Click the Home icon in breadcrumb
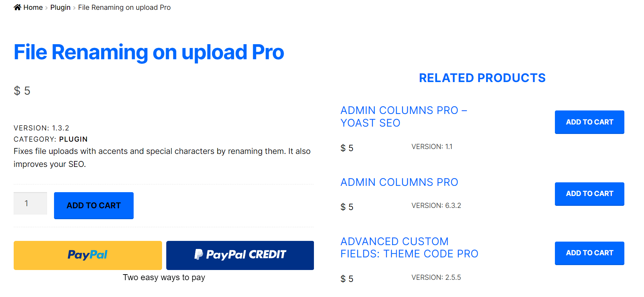Screen dimensions: 644x297 click(x=18, y=7)
